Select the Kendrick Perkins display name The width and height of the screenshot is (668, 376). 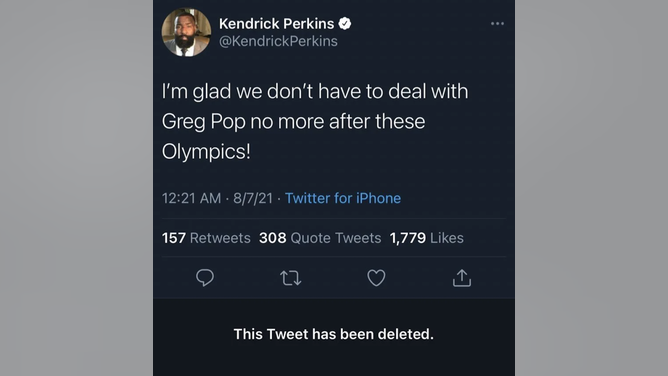(276, 23)
